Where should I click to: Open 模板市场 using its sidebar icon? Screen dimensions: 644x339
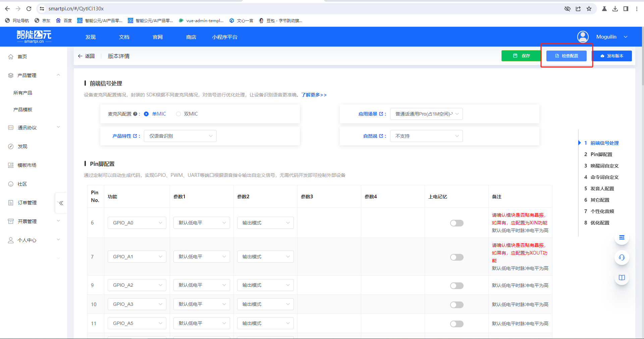[x=11, y=165]
